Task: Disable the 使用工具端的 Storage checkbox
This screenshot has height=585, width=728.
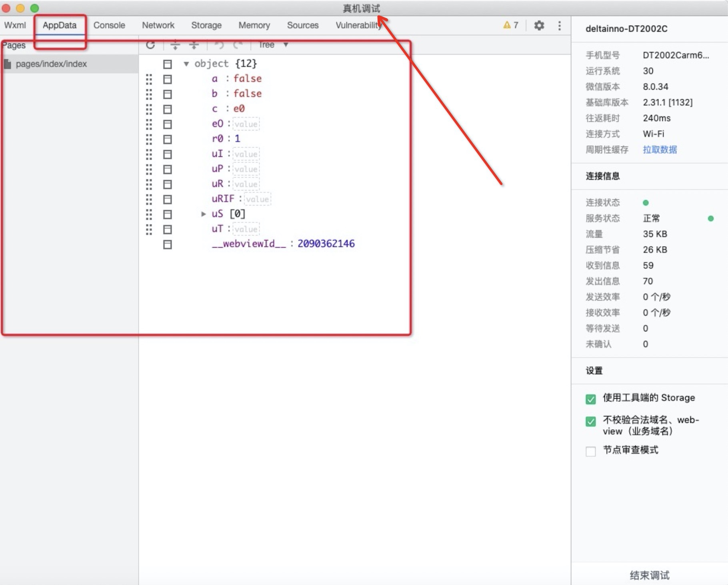Action: 590,399
